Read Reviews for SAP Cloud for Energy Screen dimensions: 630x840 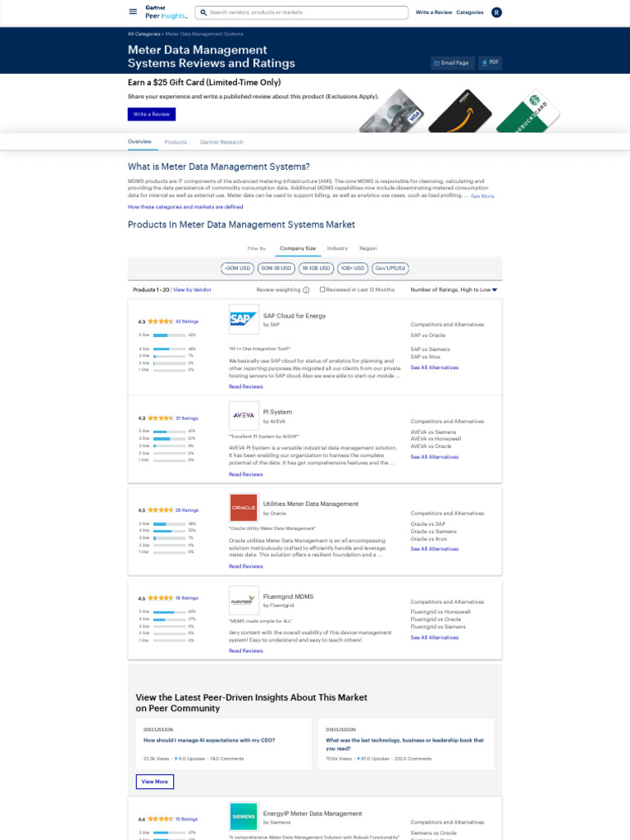[x=246, y=387]
